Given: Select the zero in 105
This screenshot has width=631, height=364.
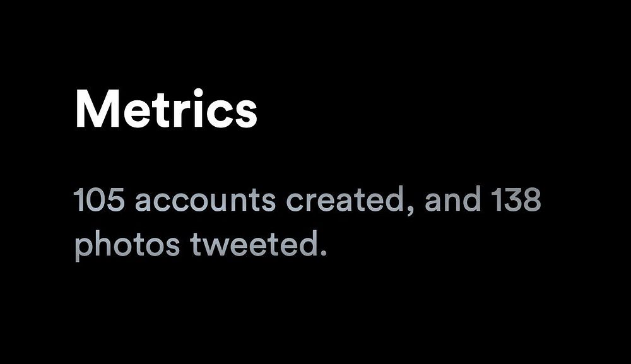Looking at the screenshot, I should tap(95, 200).
